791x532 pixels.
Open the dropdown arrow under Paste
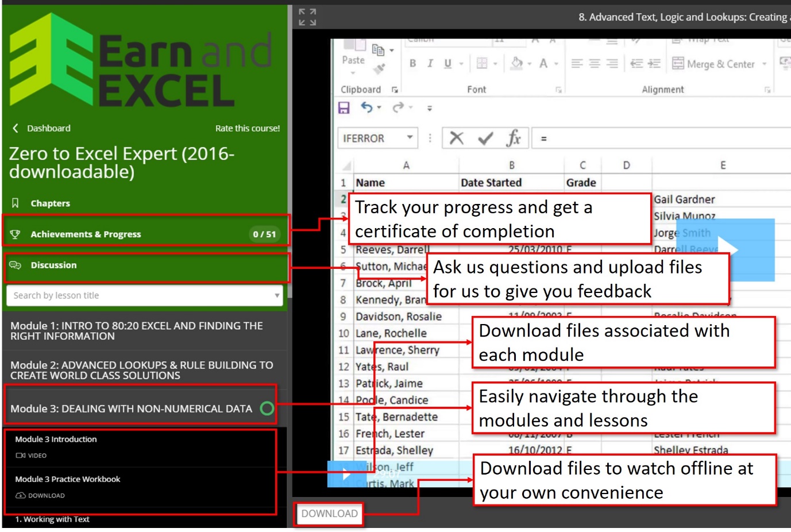[353, 73]
